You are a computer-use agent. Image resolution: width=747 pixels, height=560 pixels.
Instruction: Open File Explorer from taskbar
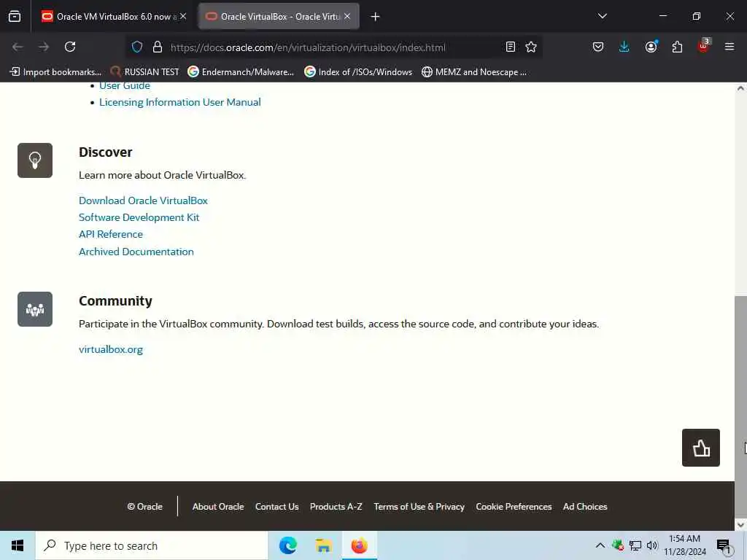pyautogui.click(x=323, y=545)
